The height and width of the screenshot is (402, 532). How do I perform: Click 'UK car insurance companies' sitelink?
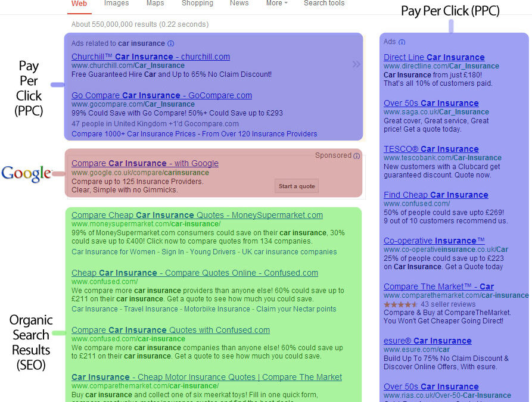289,252
